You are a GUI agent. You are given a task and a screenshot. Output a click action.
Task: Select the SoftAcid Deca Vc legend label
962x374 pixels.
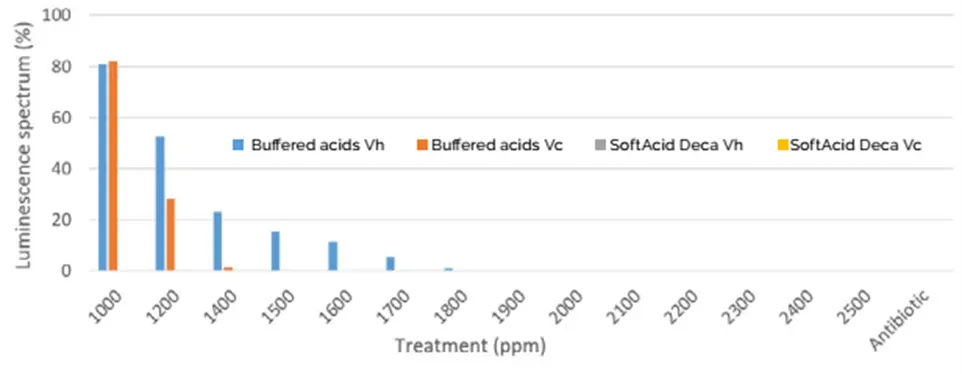[x=855, y=146]
